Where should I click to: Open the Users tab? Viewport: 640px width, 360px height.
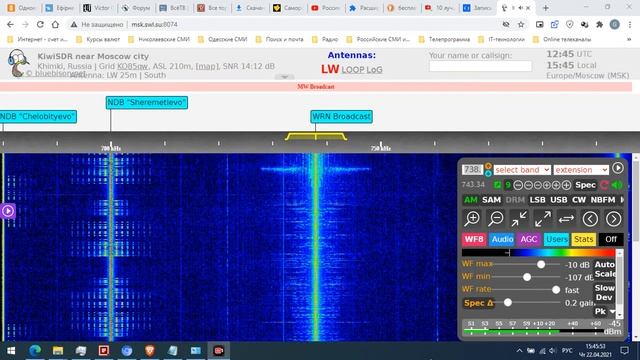pyautogui.click(x=556, y=239)
